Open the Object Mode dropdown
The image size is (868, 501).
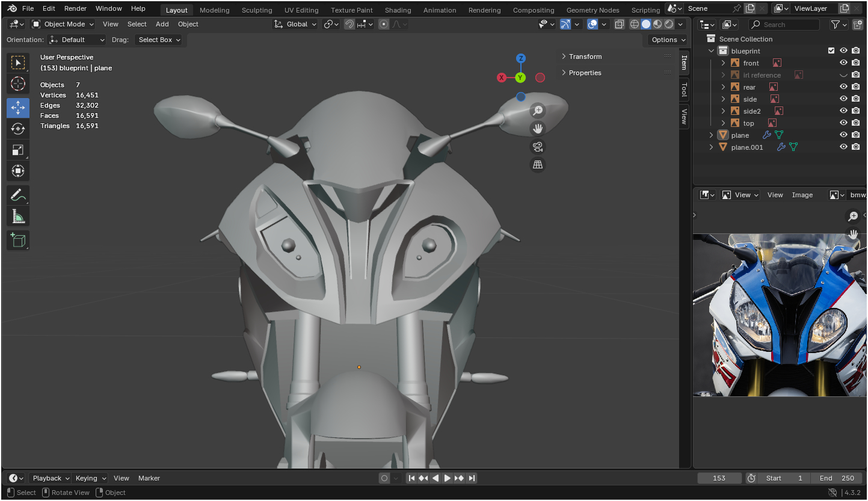tap(63, 24)
